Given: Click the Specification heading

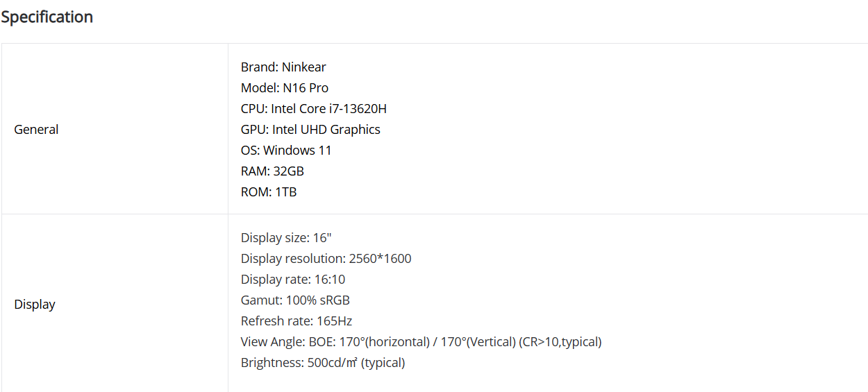Looking at the screenshot, I should 47,17.
